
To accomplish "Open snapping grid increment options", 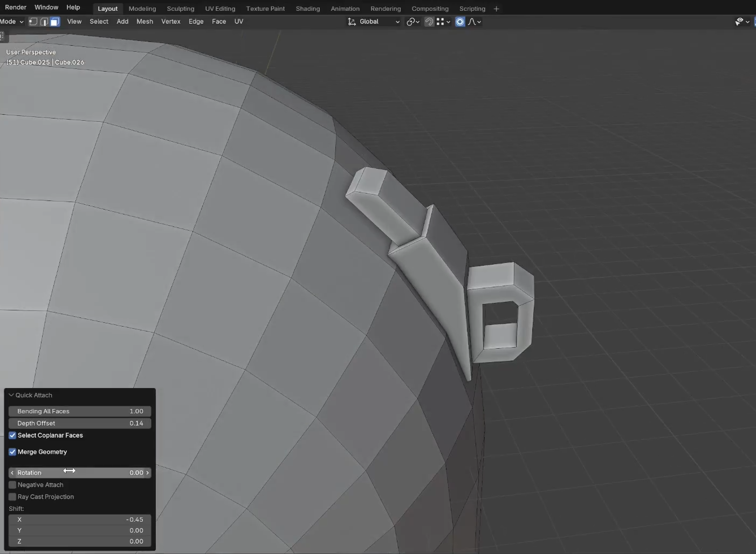I will tap(443, 22).
